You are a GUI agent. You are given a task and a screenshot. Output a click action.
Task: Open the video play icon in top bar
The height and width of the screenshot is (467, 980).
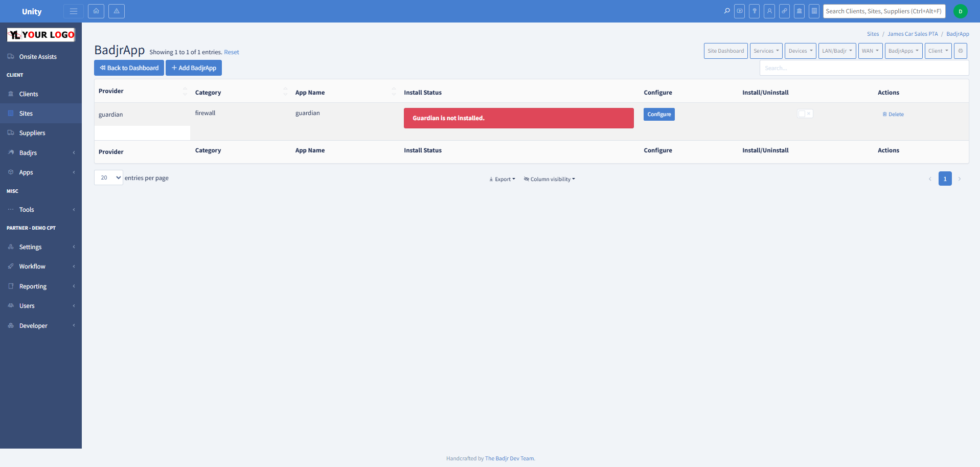740,11
